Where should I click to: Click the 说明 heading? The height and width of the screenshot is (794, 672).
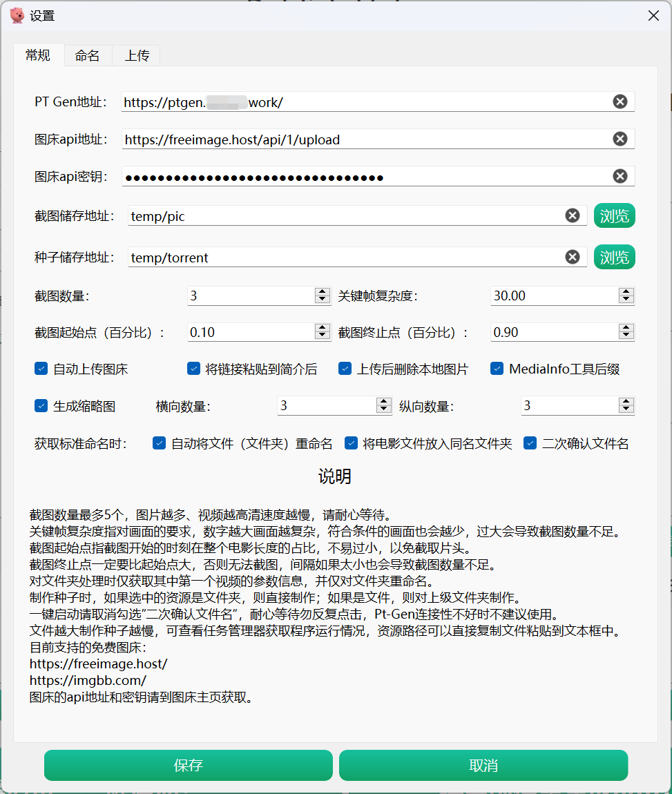335,476
